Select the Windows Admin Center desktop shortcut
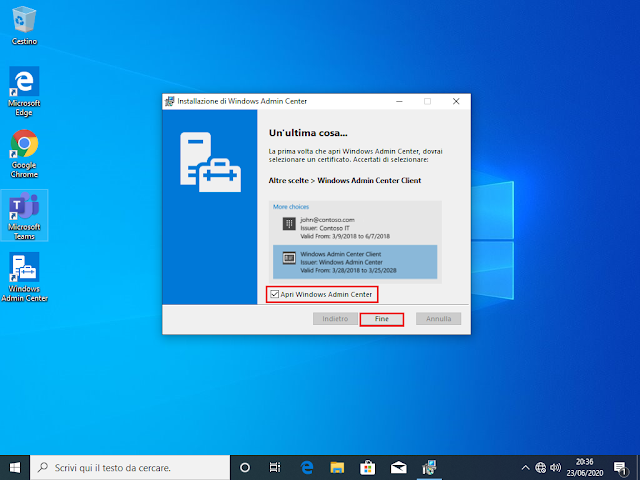The width and height of the screenshot is (640, 480). click(x=24, y=278)
